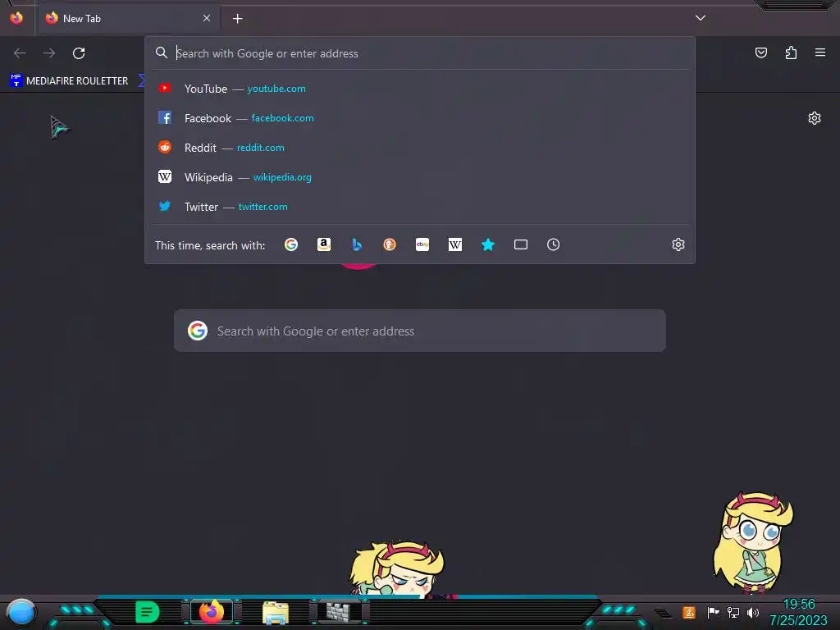Search in History clock icon
The height and width of the screenshot is (630, 840).
[554, 244]
